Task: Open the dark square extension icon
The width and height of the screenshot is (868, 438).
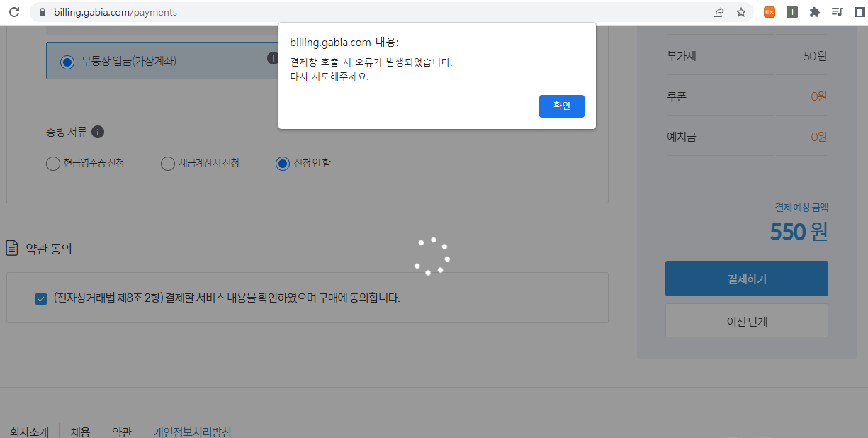Action: tap(792, 12)
